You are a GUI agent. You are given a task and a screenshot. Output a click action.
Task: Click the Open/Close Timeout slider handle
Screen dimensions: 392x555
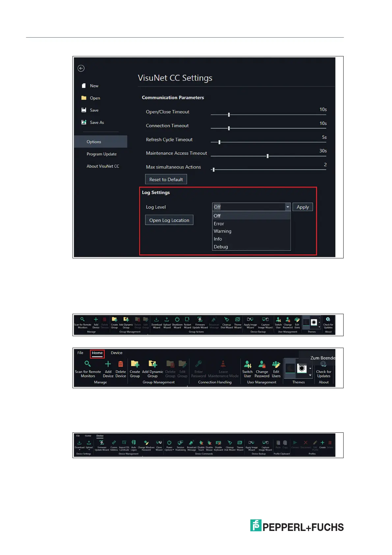[x=229, y=115]
